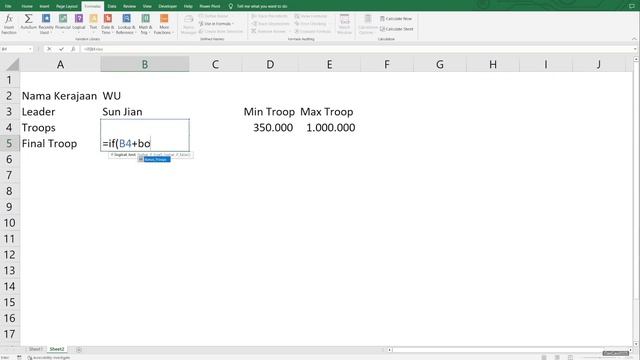Screen dimensions: 640x360
Task: Expand the Use in Formula dropdown
Action: coord(216,24)
